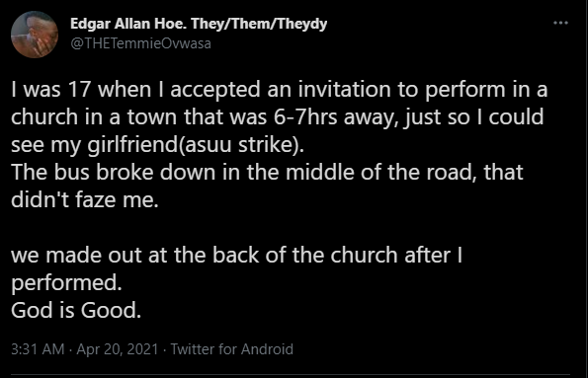
Task: Click the 3:31 AM timestamp
Action: (38, 349)
